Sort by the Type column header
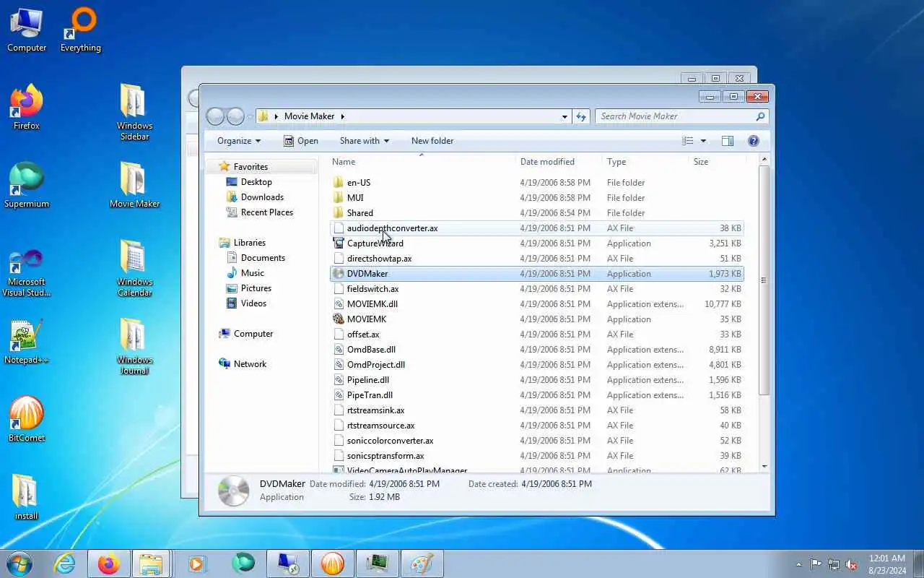The height and width of the screenshot is (578, 924). pos(646,162)
